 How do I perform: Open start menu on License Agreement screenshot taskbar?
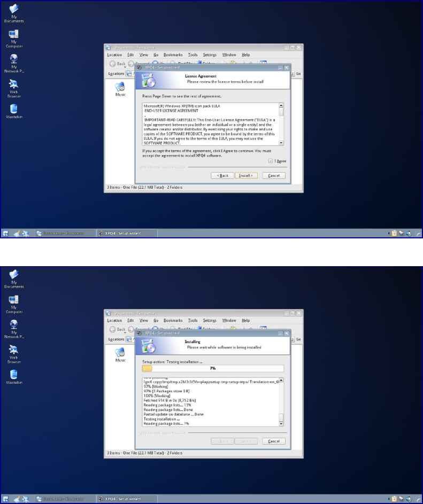pos(5,234)
